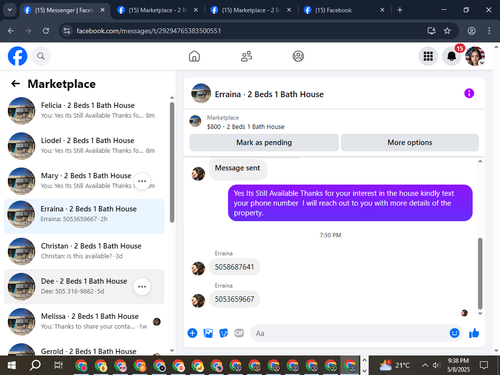Send a thumbs-up like
The width and height of the screenshot is (500, 375).
point(474,333)
